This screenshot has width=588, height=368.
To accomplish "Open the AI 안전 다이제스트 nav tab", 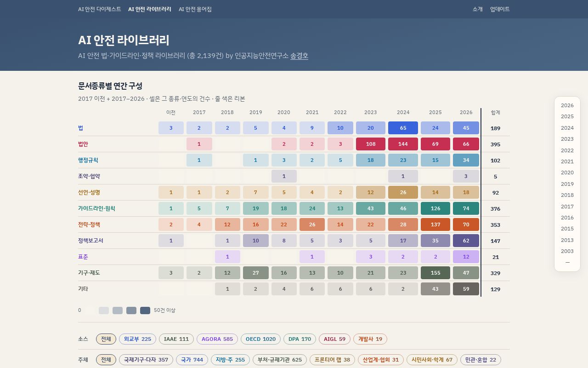I will point(100,9).
